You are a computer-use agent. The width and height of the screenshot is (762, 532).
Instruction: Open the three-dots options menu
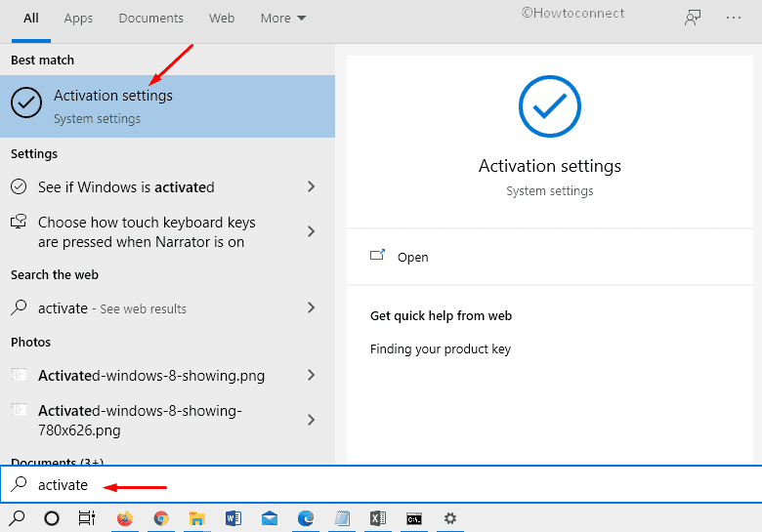pos(734,18)
